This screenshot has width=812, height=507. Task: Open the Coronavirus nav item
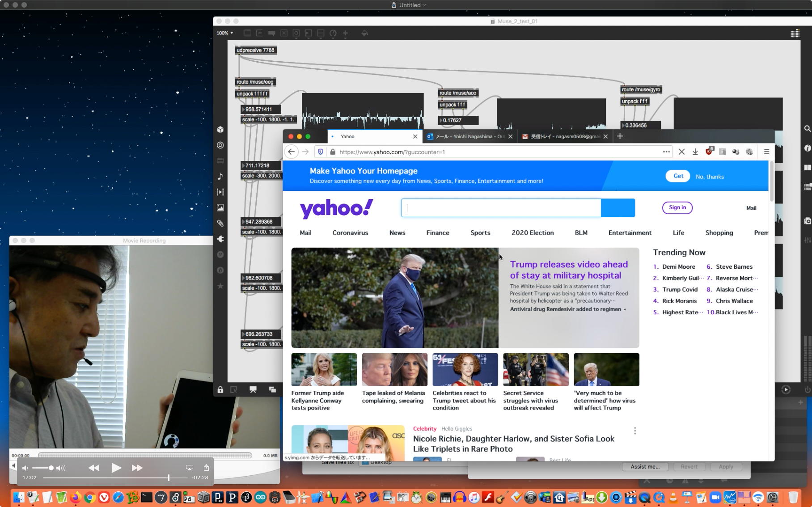[x=350, y=233]
